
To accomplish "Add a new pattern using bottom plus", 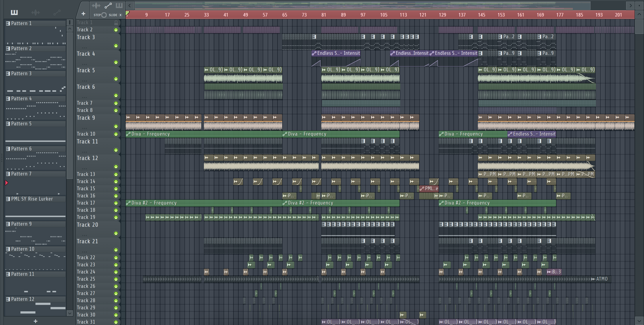I will [36, 321].
